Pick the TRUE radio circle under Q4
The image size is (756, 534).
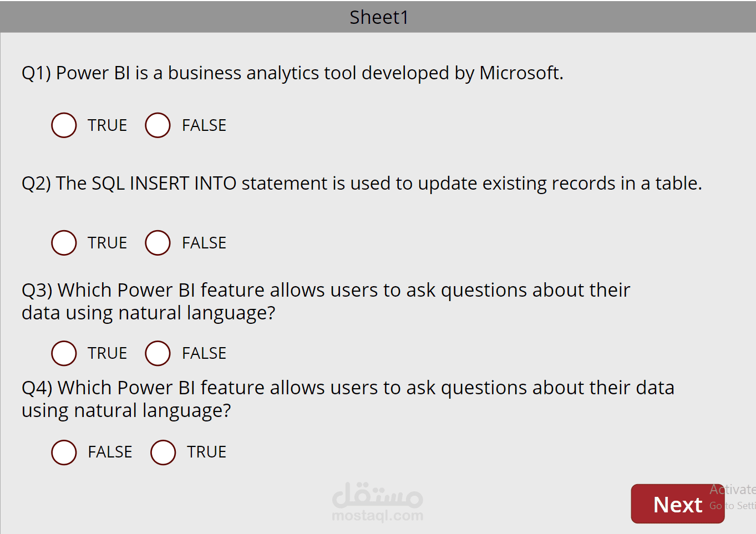[x=163, y=452]
